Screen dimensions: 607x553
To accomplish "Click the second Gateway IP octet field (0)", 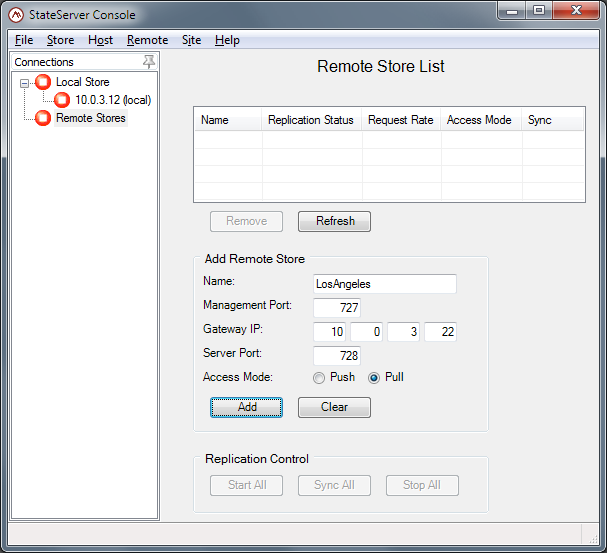I will [367, 332].
